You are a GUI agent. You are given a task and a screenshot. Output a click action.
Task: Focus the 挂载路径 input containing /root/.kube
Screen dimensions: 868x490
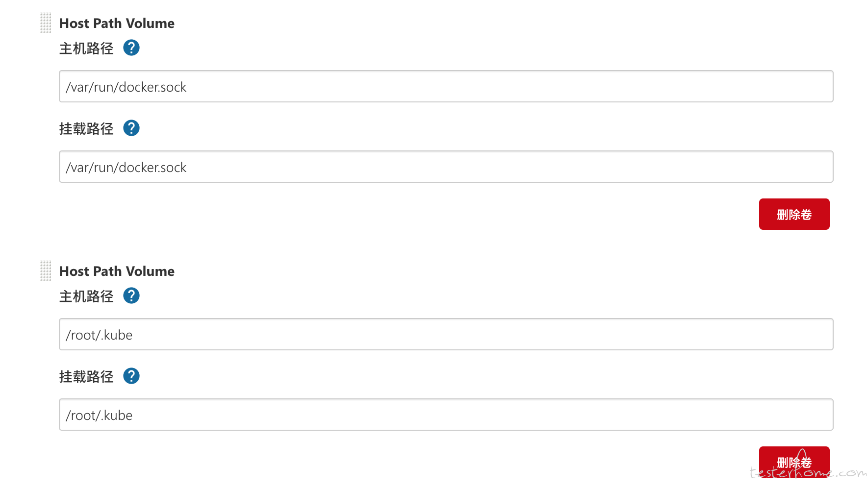446,415
